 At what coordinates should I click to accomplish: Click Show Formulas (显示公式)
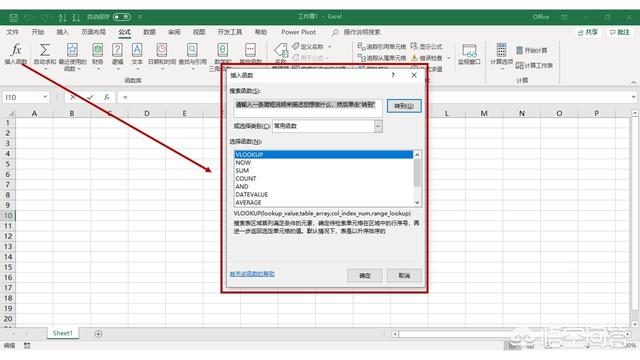point(427,47)
